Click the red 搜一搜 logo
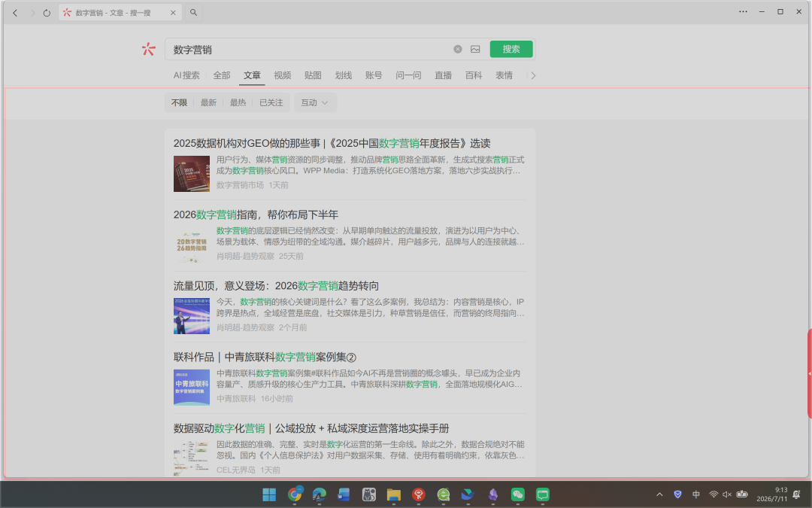Image resolution: width=812 pixels, height=508 pixels. [149, 49]
